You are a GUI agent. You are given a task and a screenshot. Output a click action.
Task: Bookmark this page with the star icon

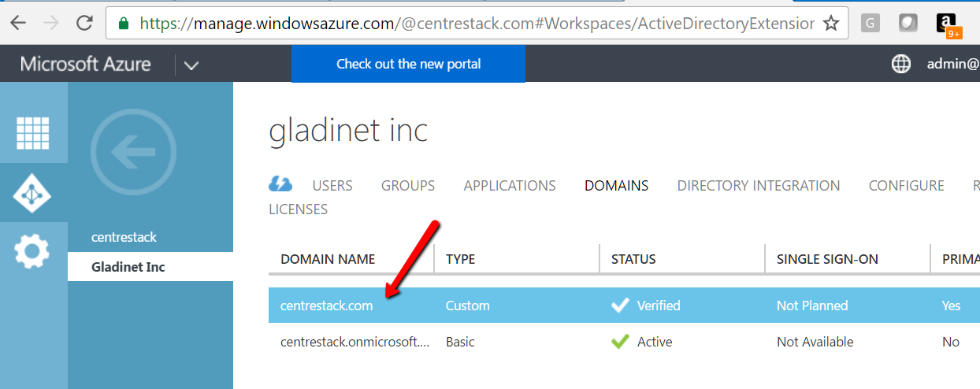(x=831, y=24)
